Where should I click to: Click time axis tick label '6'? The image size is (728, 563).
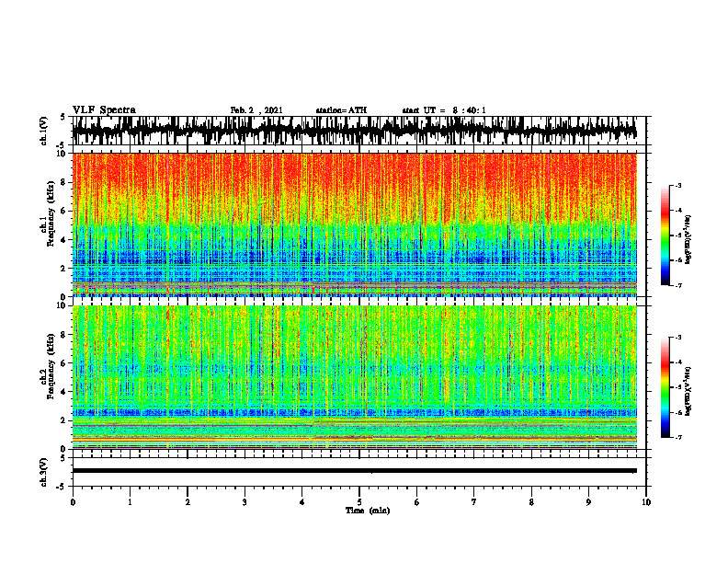click(417, 502)
